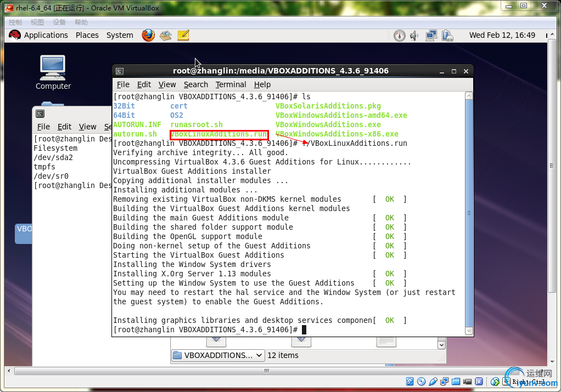Click the VirtualBox window icon in the titlebar

click(9, 8)
